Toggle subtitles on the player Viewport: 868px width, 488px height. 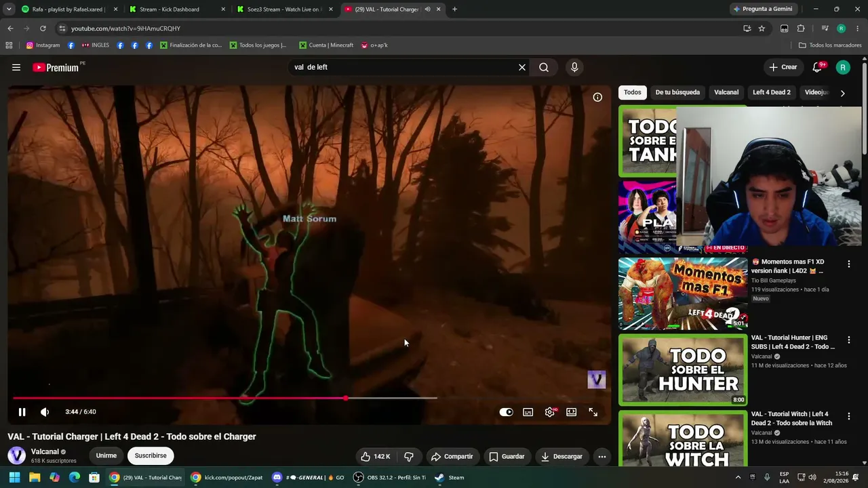click(528, 412)
